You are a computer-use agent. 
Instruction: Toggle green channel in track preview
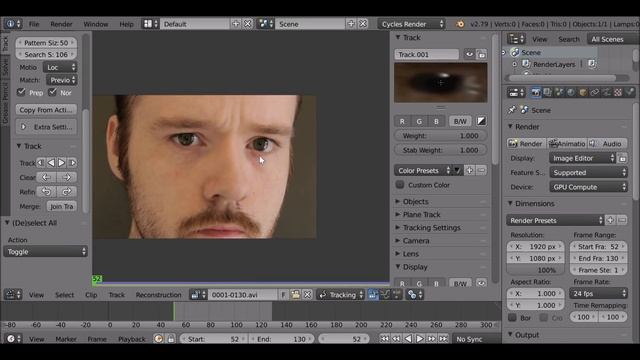pyautogui.click(x=419, y=121)
